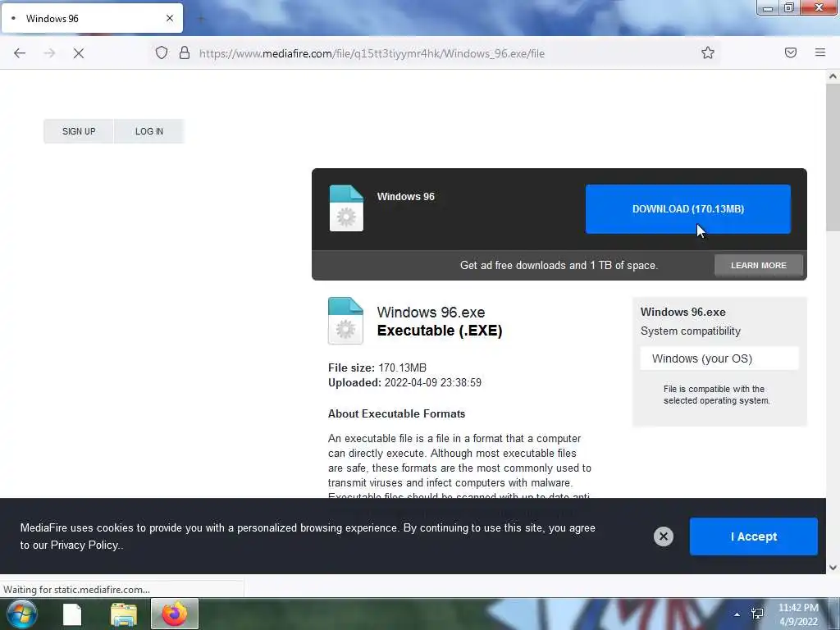Click the System compatibility label
840x630 pixels.
click(691, 331)
